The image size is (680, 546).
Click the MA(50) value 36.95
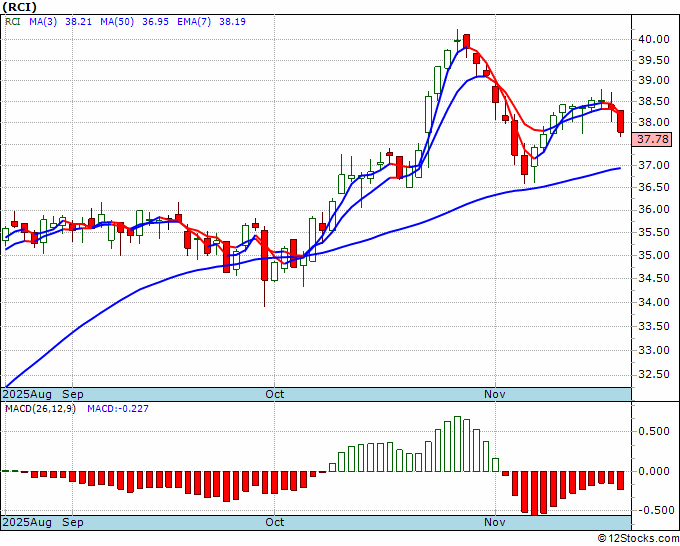(x=155, y=21)
